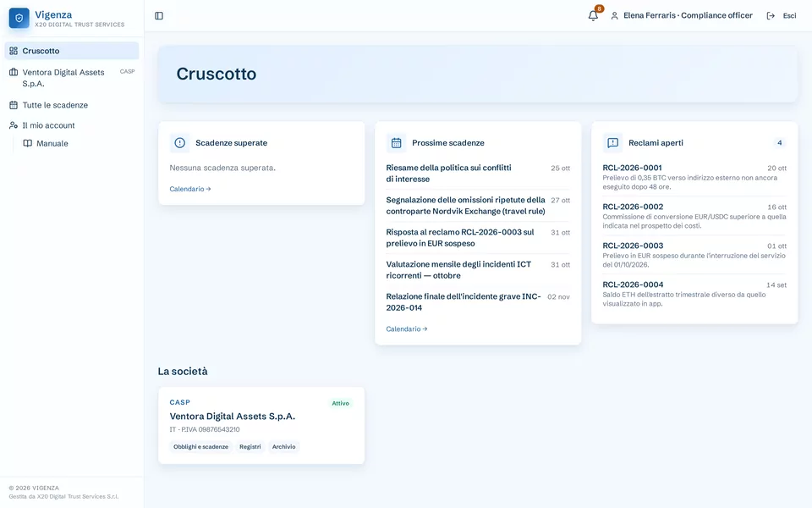Open Cruscotto in the sidebar

click(x=72, y=51)
